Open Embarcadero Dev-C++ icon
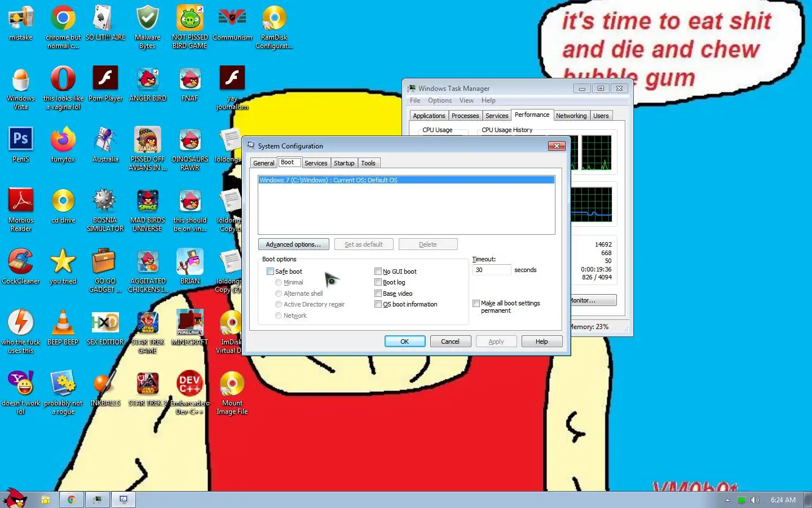Screen dimensions: 812x508 tap(190, 393)
